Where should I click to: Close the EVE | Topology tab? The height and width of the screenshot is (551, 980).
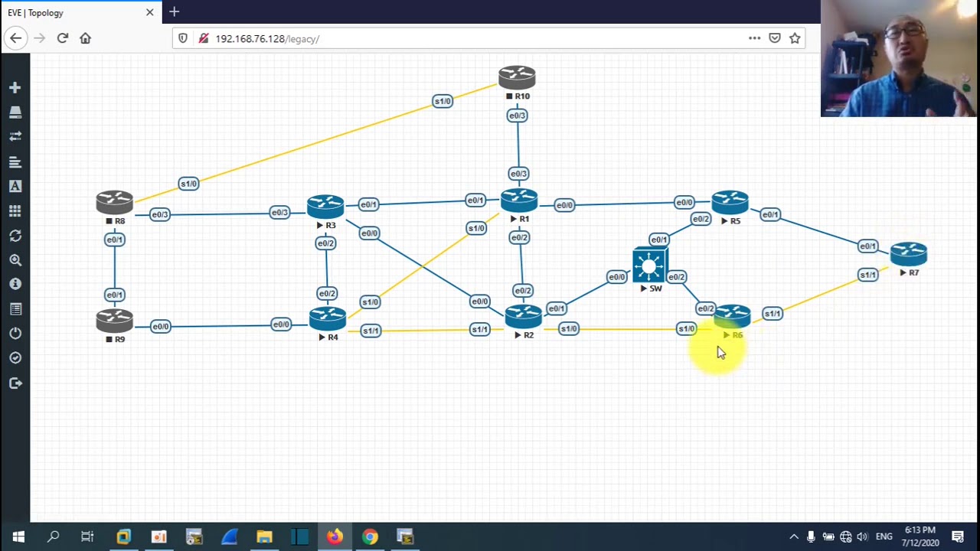tap(149, 12)
